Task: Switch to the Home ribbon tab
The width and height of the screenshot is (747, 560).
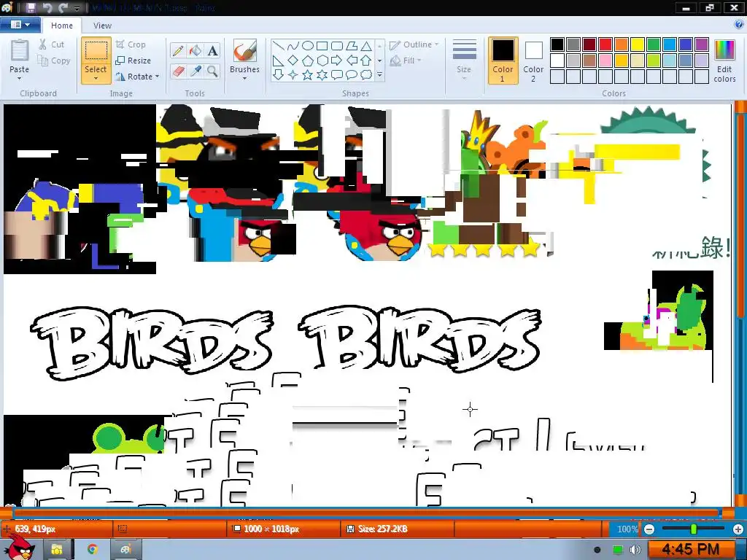Action: [62, 26]
